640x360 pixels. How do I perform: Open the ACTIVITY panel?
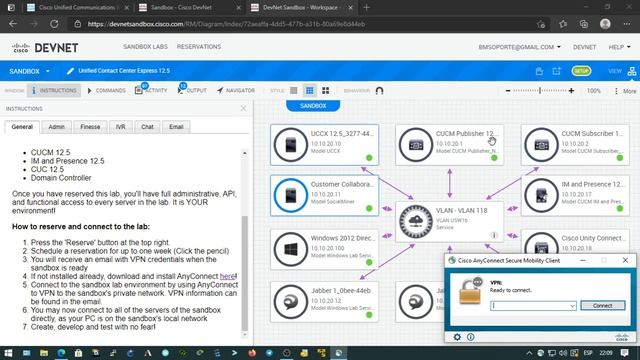tap(151, 90)
